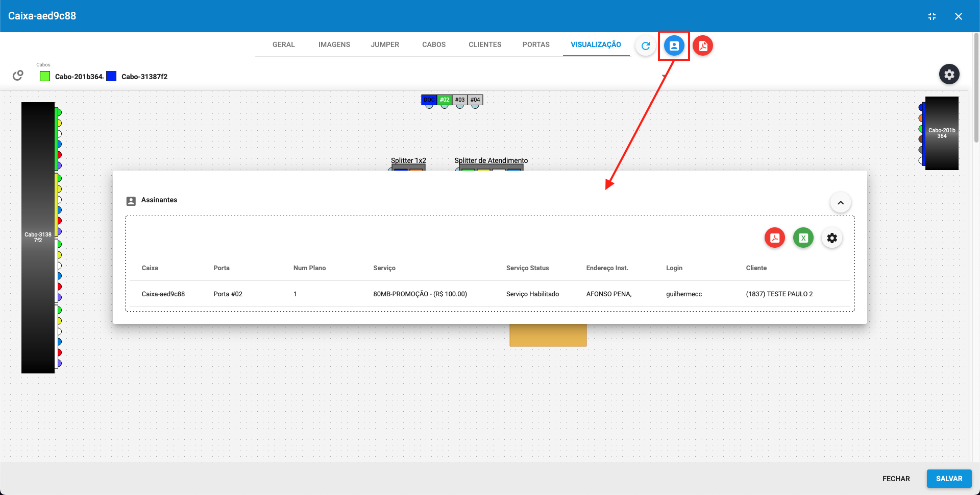This screenshot has width=980, height=495.
Task: Expand details for port #04 chip
Action: point(475,100)
